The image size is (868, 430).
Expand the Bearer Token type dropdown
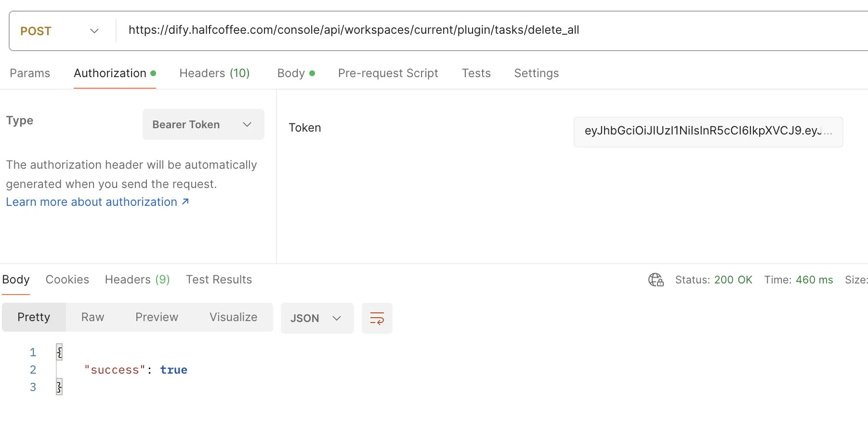203,124
